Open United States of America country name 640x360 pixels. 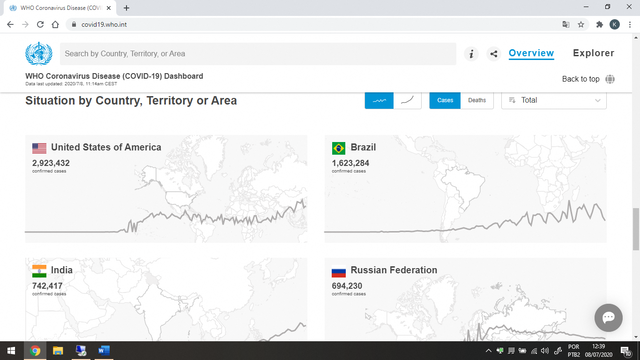[x=106, y=147]
